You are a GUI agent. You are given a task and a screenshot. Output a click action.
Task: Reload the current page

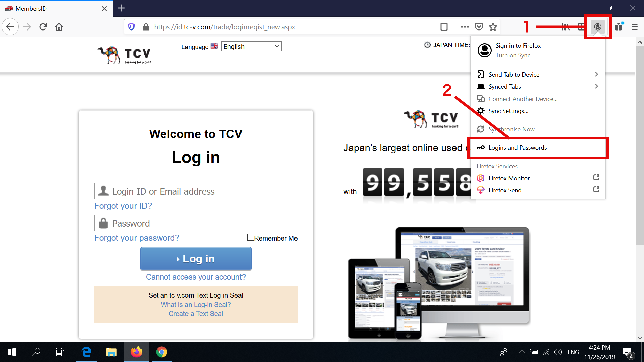43,27
